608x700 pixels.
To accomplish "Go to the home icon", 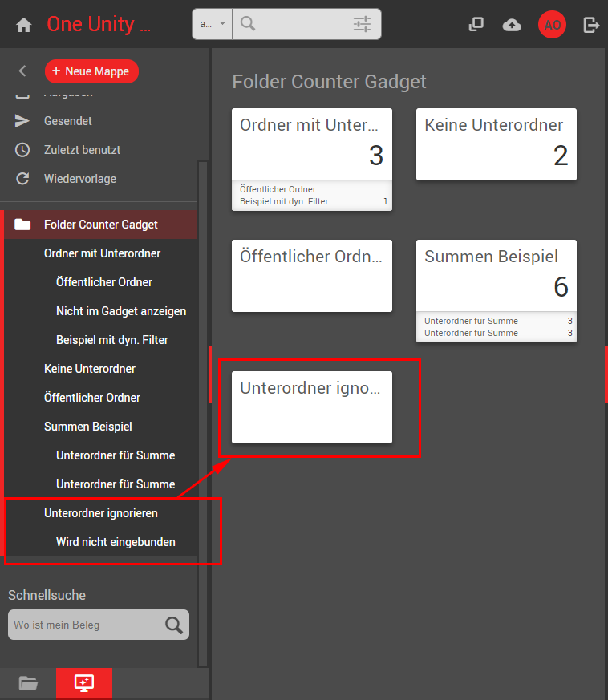I will click(x=24, y=25).
